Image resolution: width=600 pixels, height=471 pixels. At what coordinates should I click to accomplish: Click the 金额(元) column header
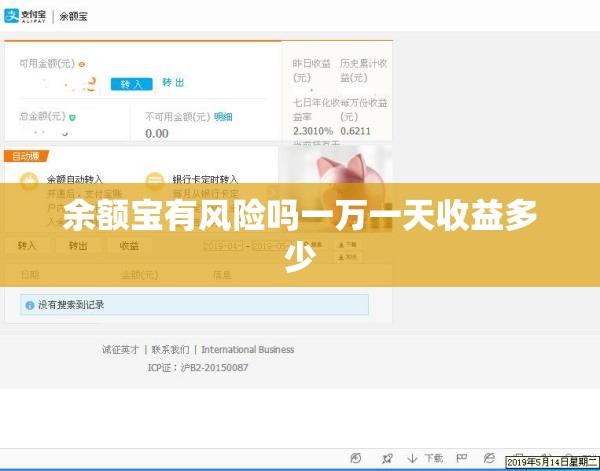coord(140,275)
